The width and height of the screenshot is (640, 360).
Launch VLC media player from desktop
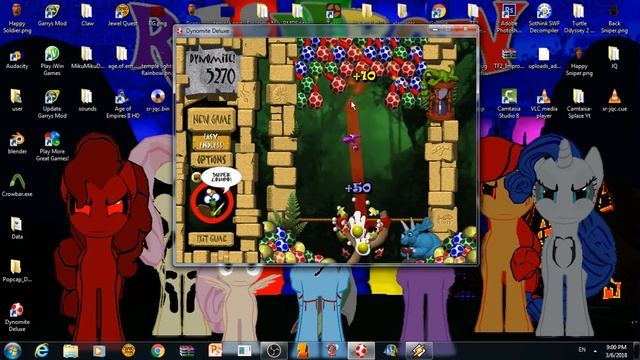tap(544, 104)
